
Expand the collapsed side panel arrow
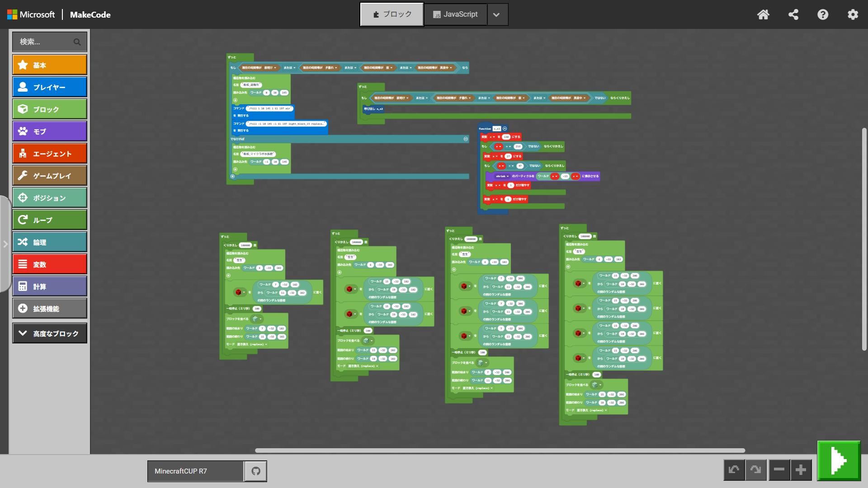(x=5, y=244)
